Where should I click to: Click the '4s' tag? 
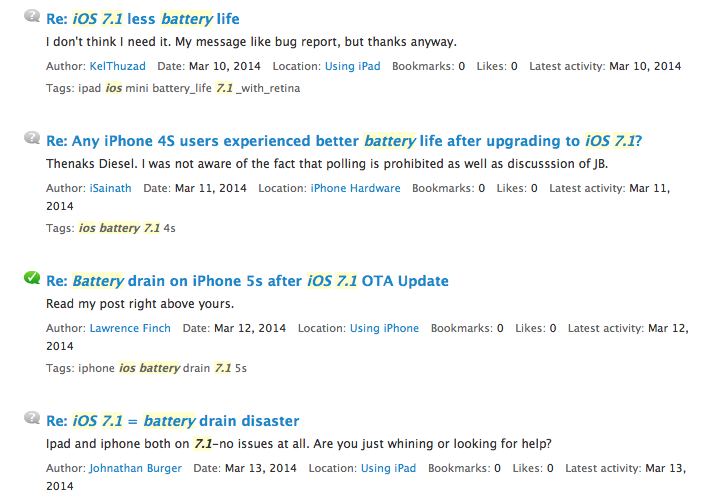[170, 228]
